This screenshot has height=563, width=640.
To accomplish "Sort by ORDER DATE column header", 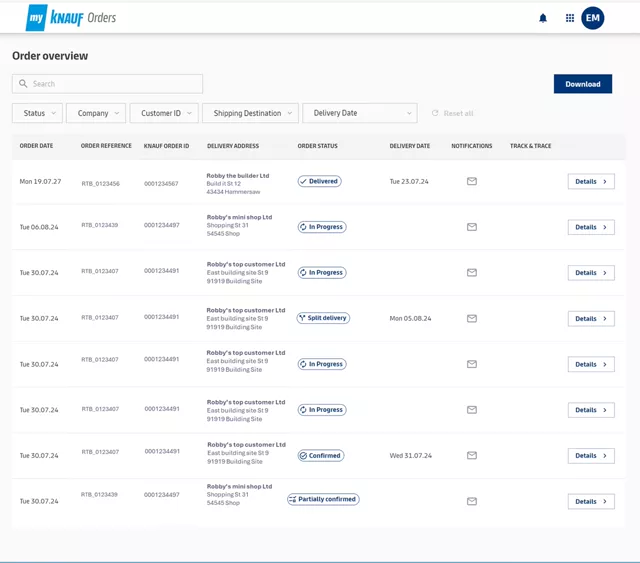I will 36,146.
